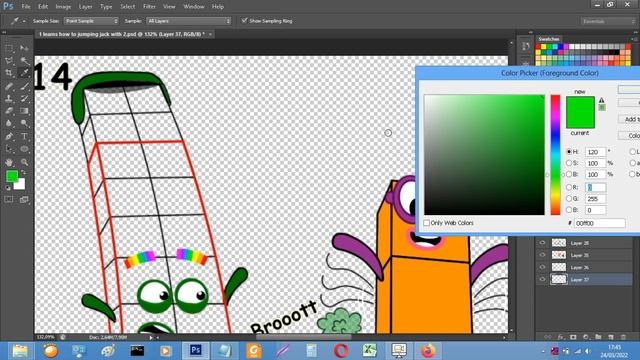Open the Sample Size dropdown
Screen dimensions: 640x360
click(91, 21)
